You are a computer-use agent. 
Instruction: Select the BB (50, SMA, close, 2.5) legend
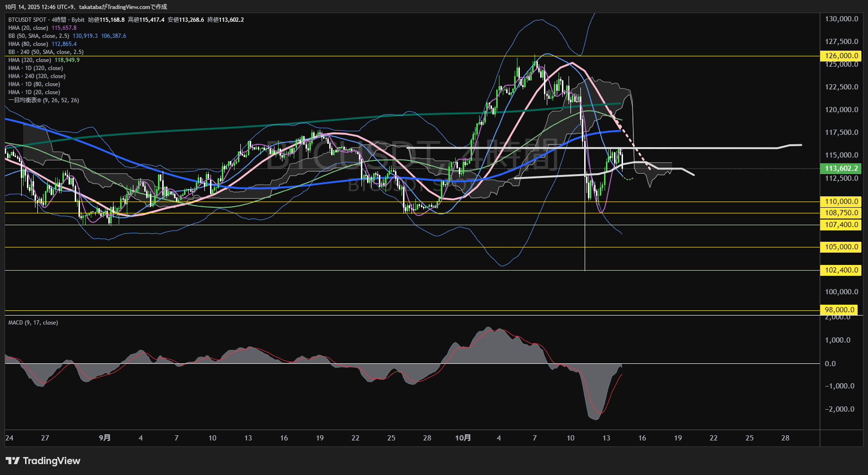[x=39, y=36]
